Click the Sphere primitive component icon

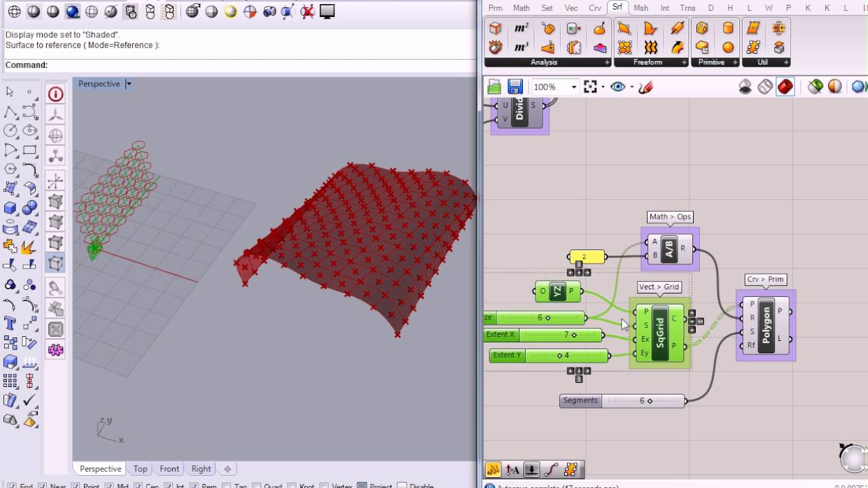pyautogui.click(x=728, y=47)
